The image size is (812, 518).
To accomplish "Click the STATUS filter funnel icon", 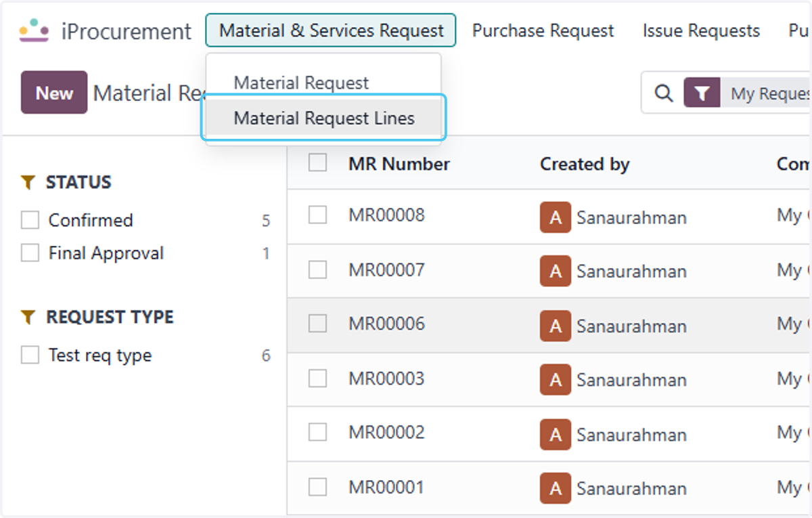I will [x=28, y=182].
